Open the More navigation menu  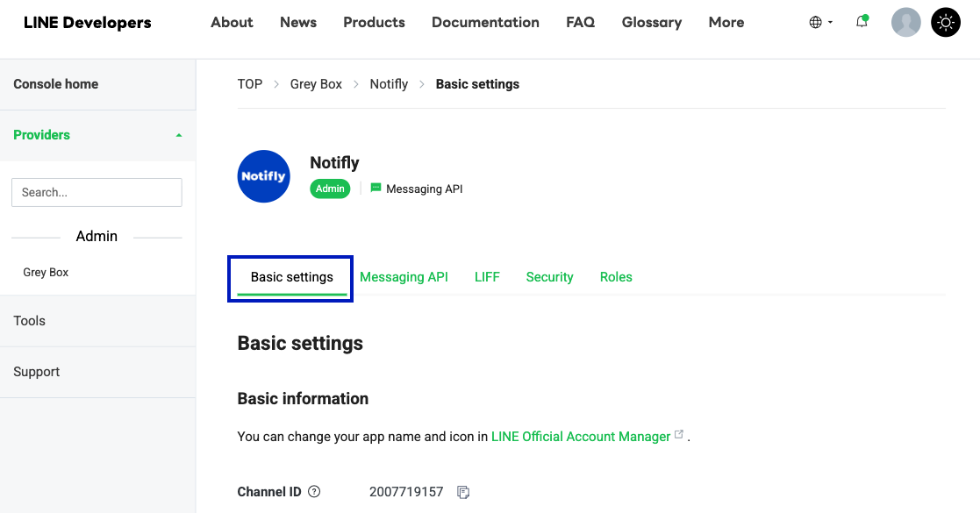[x=726, y=22]
